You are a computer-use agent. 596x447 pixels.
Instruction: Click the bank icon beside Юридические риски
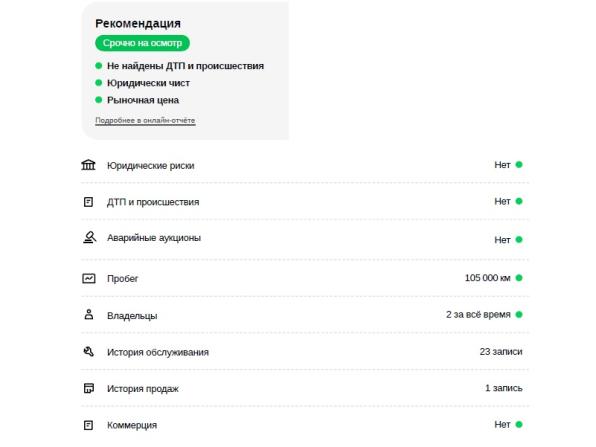(88, 165)
